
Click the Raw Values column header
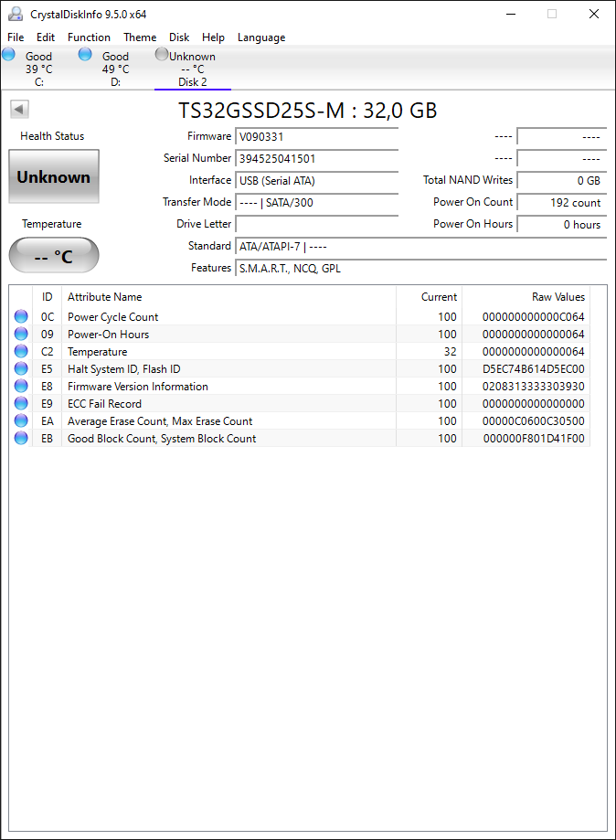(x=526, y=297)
